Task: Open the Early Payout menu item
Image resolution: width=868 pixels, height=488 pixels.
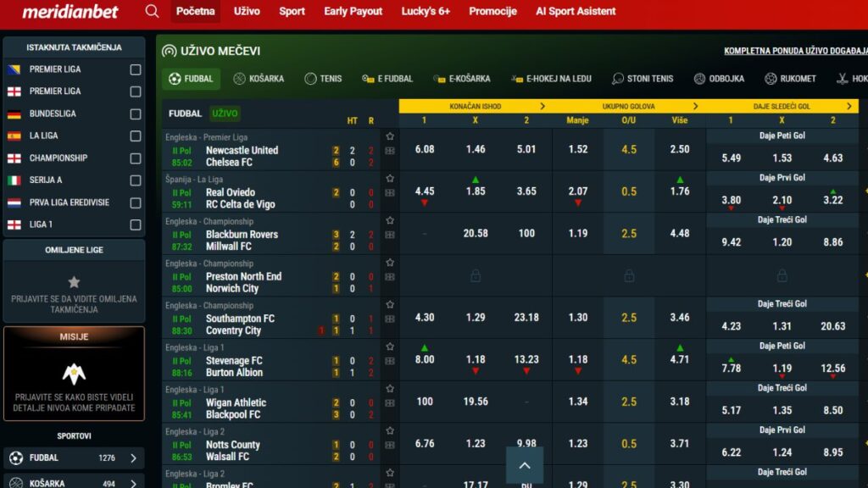Action: point(353,11)
